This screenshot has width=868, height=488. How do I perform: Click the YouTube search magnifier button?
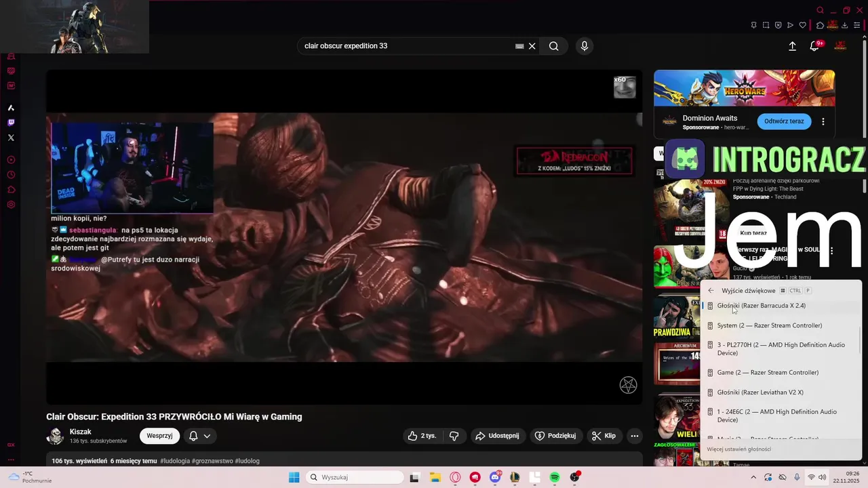[554, 46]
